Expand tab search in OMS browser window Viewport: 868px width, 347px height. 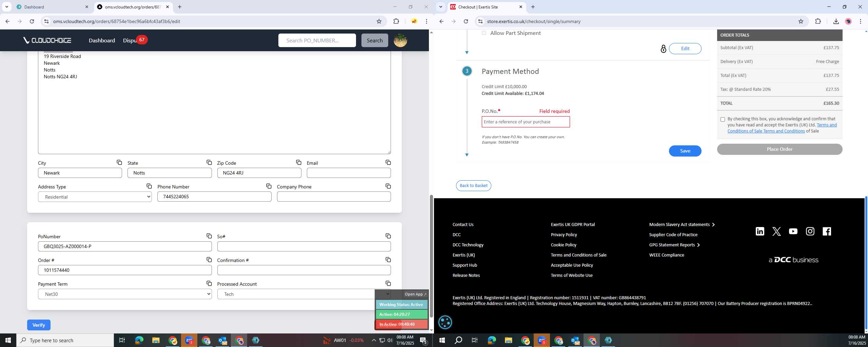[6, 7]
